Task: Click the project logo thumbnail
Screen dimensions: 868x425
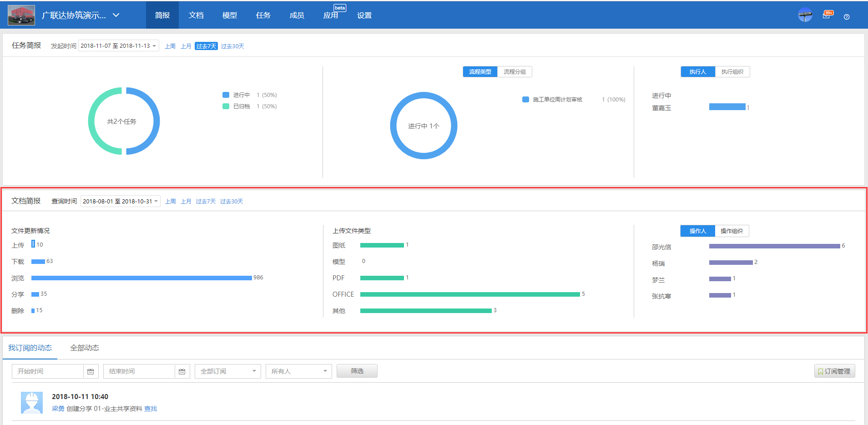Action: [21, 15]
